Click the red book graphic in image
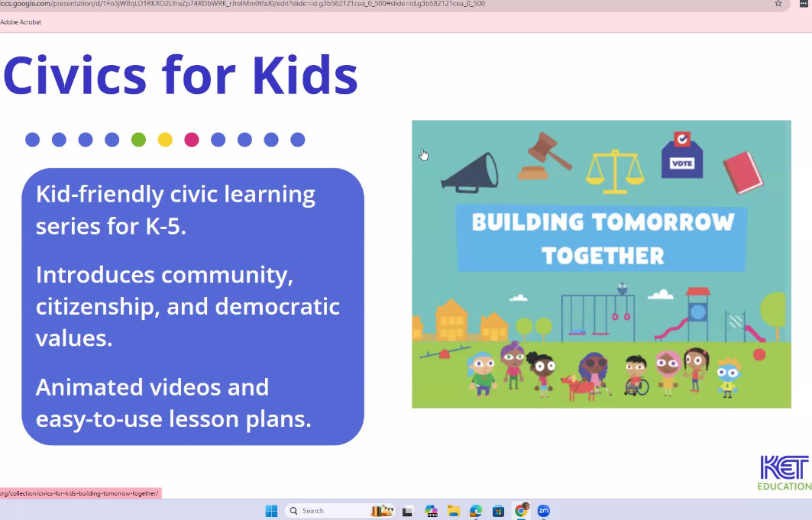 coord(743,173)
